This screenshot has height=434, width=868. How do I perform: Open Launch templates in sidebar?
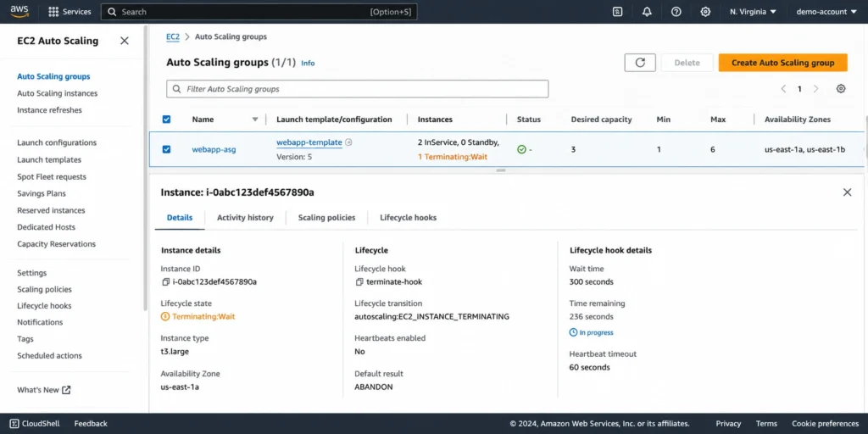click(48, 160)
